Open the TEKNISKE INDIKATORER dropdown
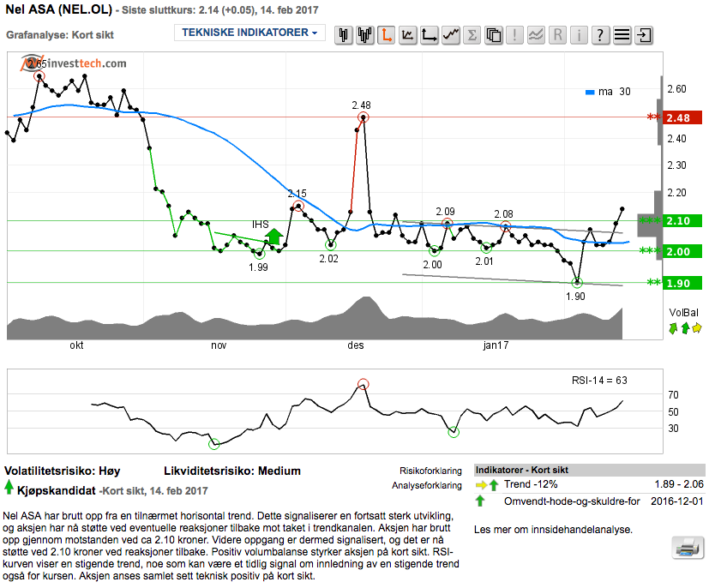 click(249, 33)
